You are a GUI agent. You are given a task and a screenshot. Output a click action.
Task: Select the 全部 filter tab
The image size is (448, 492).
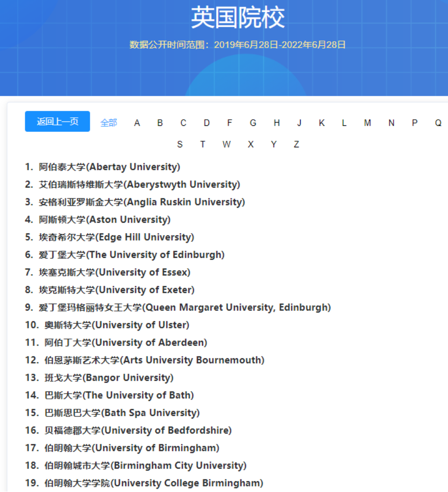point(108,123)
